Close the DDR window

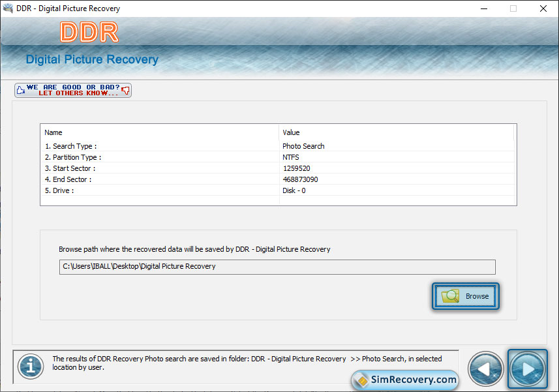[543, 8]
